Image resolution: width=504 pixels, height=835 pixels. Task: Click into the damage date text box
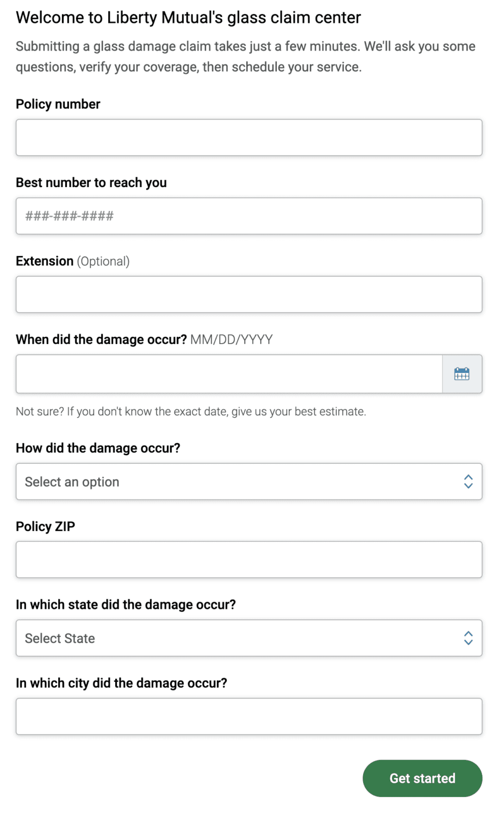coord(228,374)
